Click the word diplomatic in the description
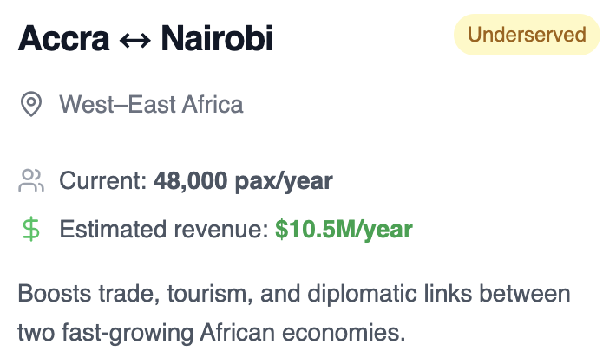This screenshot has width=616, height=364. (362, 294)
